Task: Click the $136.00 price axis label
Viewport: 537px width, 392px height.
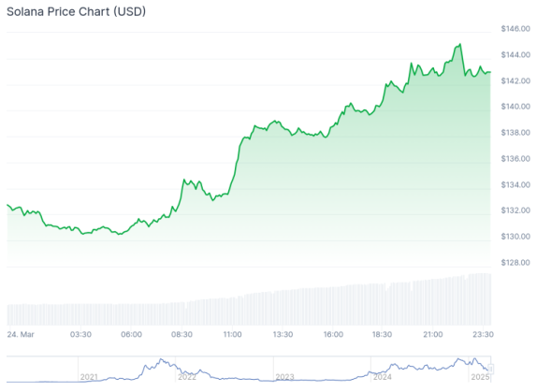Action: pyautogui.click(x=515, y=158)
